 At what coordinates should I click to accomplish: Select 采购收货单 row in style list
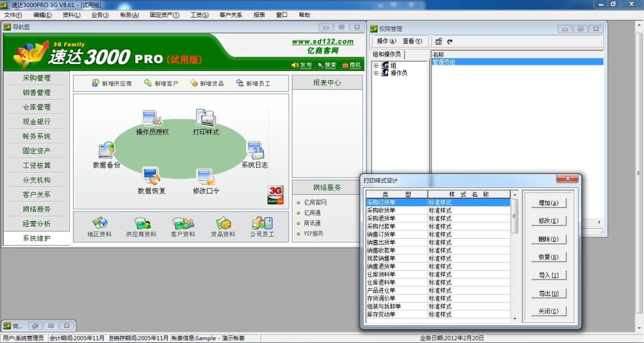438,210
